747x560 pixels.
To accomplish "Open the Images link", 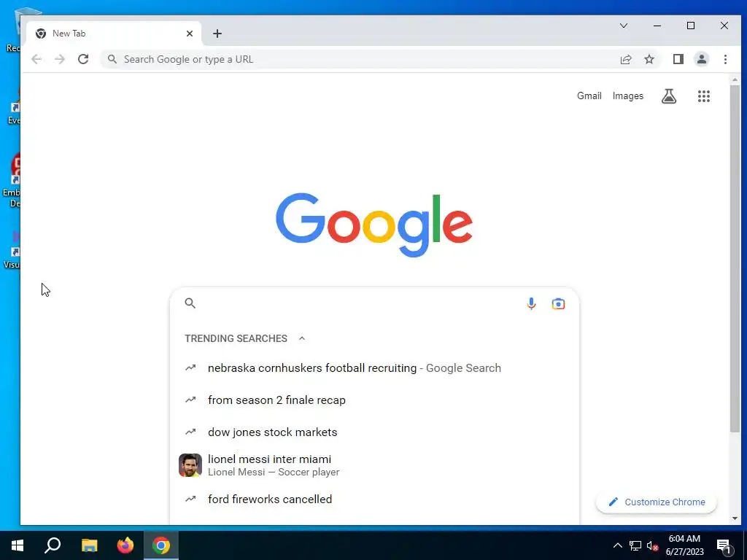I will click(628, 96).
